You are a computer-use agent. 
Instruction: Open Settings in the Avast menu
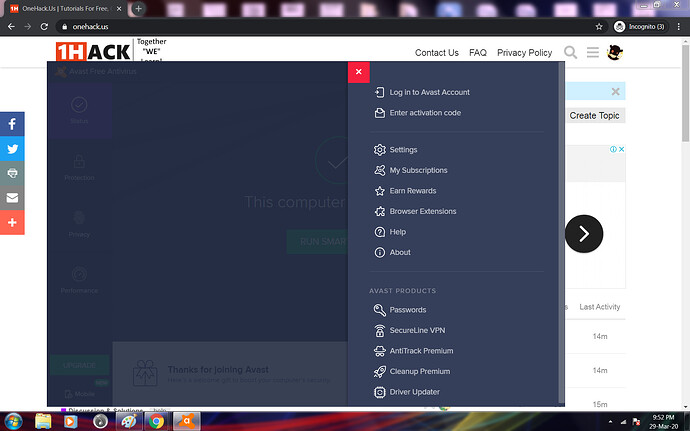(403, 150)
